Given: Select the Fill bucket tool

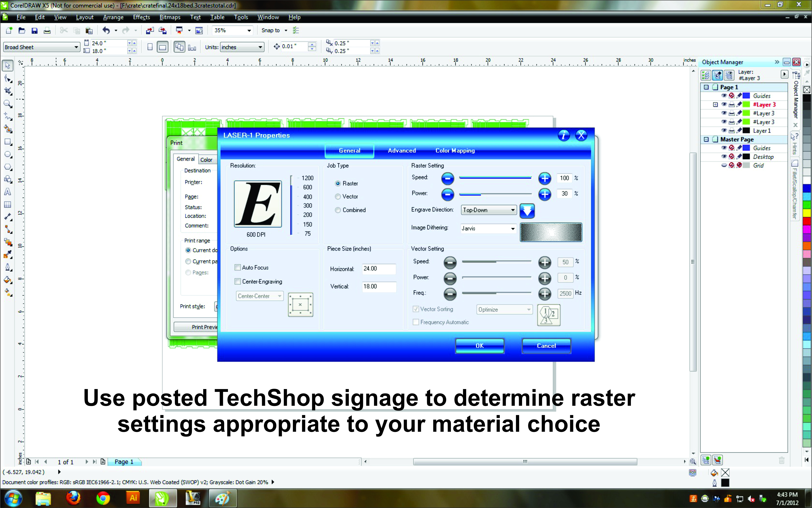Looking at the screenshot, I should tap(8, 280).
